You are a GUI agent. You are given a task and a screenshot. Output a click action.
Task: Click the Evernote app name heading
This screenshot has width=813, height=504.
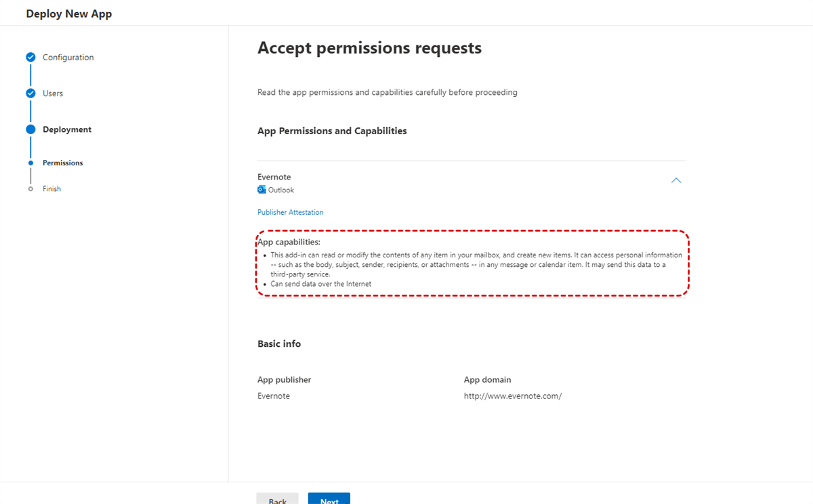pyautogui.click(x=274, y=177)
